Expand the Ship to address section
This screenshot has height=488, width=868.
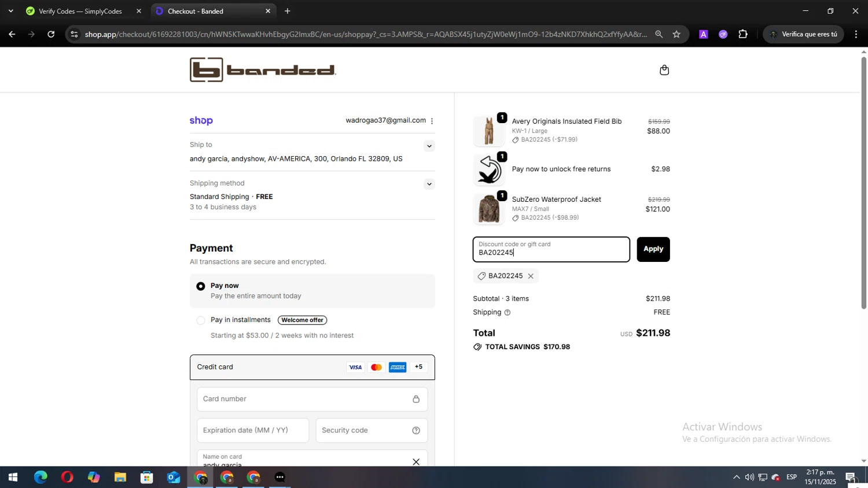click(429, 146)
